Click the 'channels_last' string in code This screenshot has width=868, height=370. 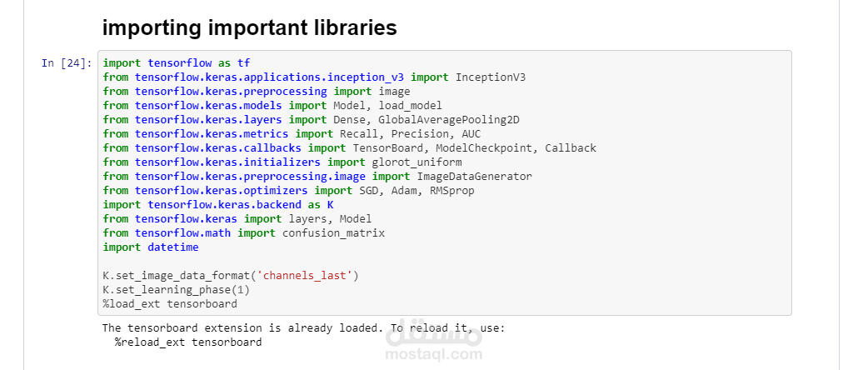(307, 275)
